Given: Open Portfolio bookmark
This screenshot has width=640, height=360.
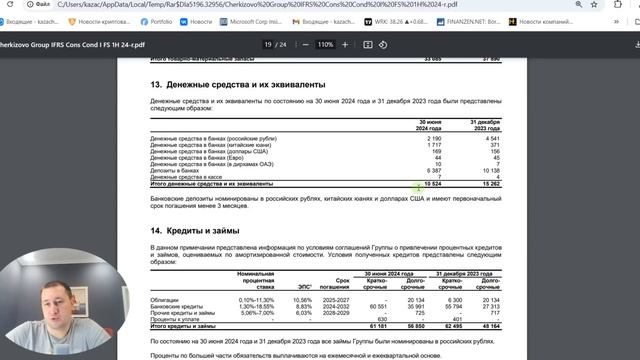Looking at the screenshot, I should pos(156,22).
